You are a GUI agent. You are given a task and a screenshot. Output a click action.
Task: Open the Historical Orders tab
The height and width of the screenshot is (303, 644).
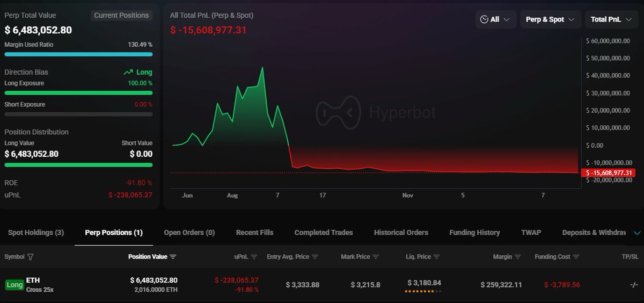coord(401,233)
